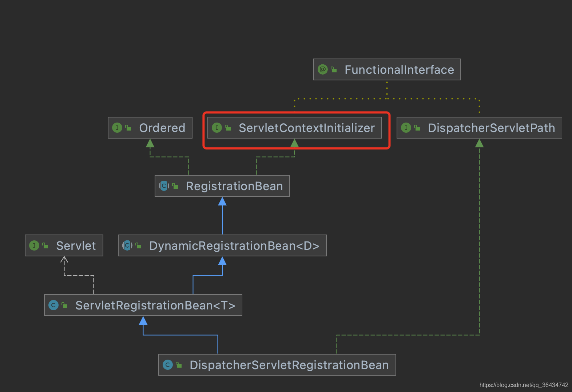This screenshot has height=392, width=572.
Task: Select the RegistrationBean node label
Action: (234, 186)
